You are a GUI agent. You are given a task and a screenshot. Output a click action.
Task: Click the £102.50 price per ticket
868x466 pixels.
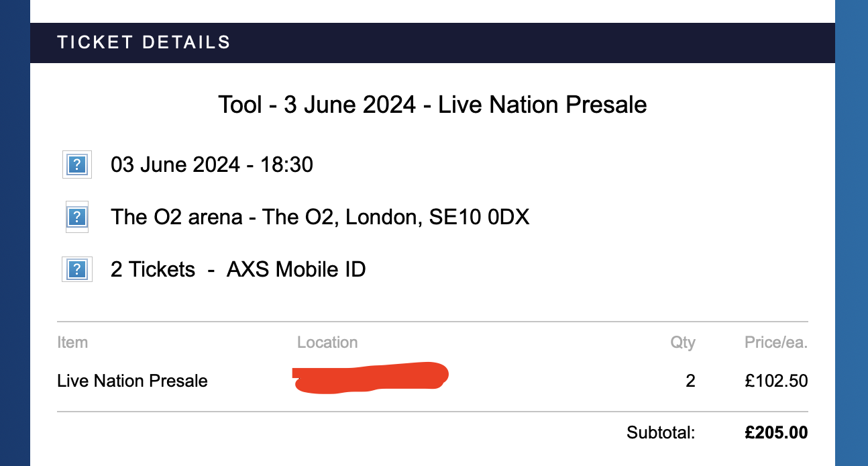(x=776, y=381)
